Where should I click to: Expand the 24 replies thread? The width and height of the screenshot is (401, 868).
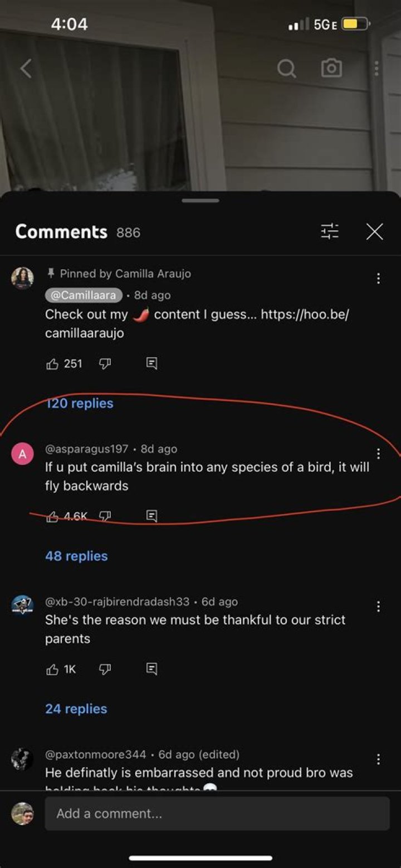coord(76,709)
